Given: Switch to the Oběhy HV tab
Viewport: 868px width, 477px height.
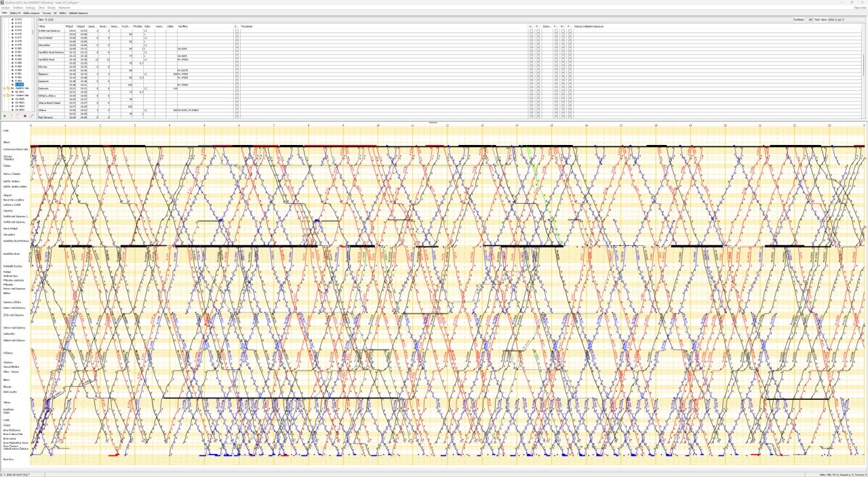Looking at the screenshot, I should 15,12.
